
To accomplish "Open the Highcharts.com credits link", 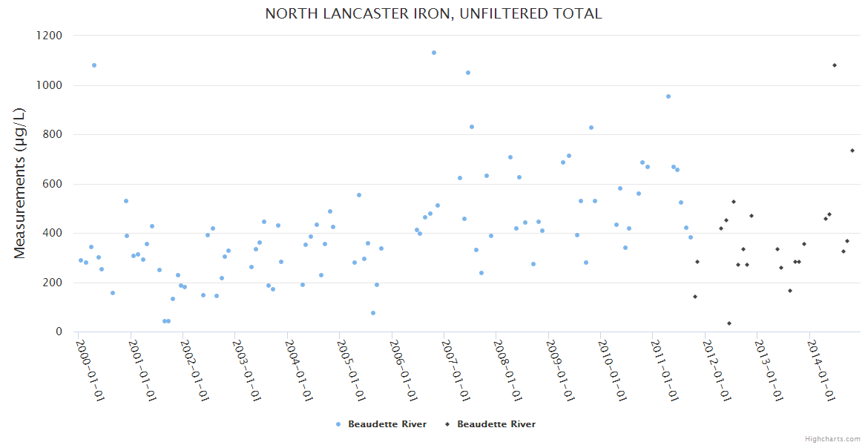I will (832, 439).
